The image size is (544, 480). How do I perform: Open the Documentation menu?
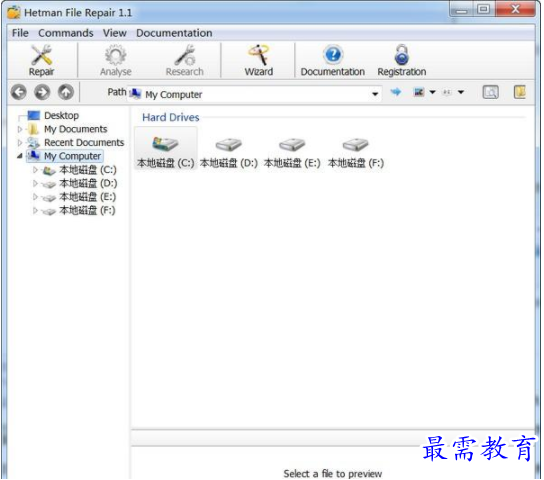click(174, 33)
